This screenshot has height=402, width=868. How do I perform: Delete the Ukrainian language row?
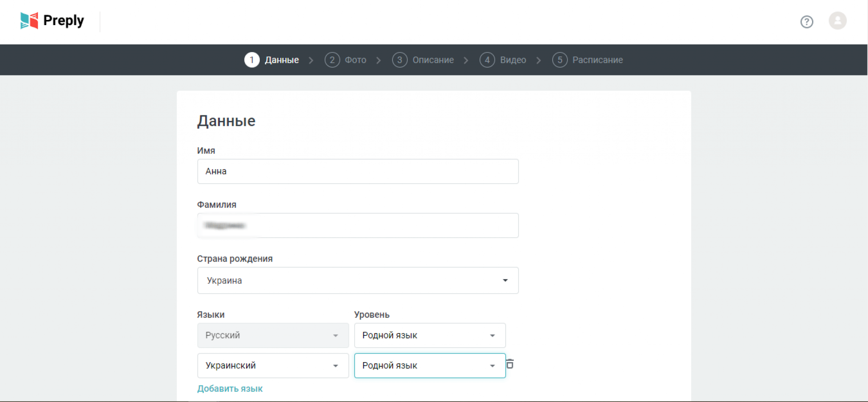coord(510,364)
